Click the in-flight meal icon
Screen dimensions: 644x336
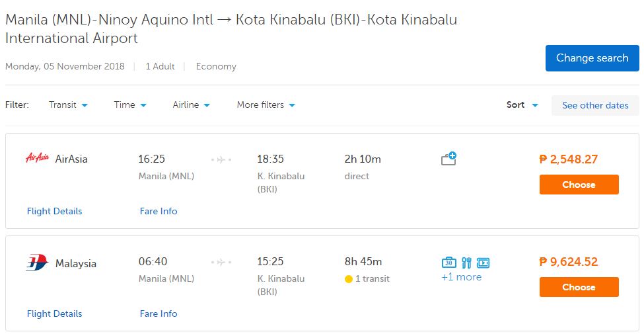coord(466,263)
